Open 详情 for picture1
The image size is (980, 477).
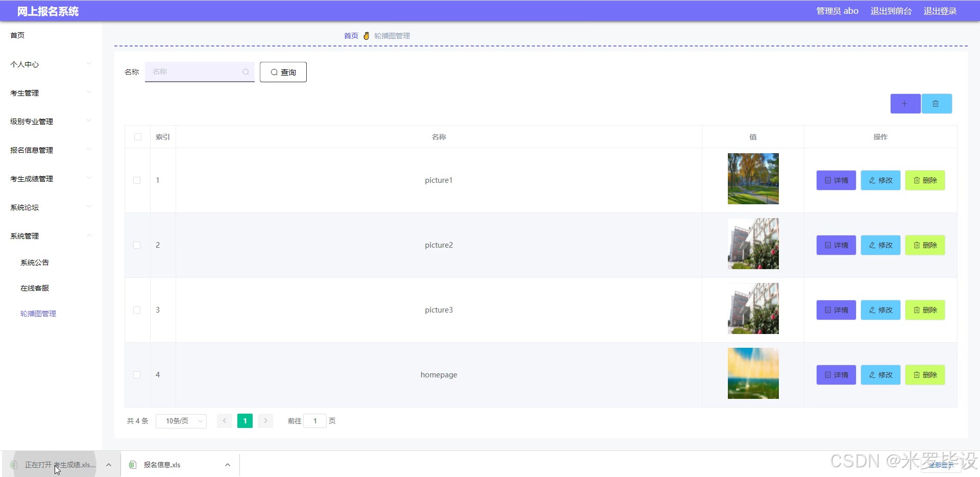click(x=836, y=180)
